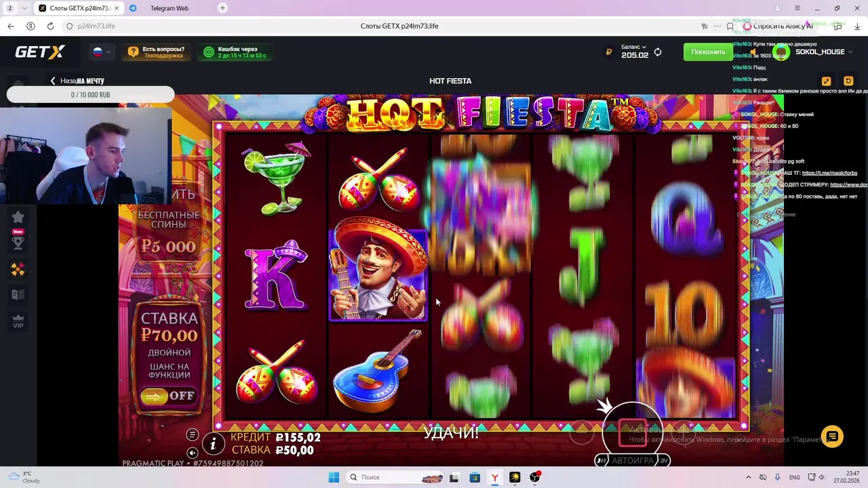Switch to the Telegram Web tab
Image resolution: width=868 pixels, height=488 pixels.
point(169,8)
